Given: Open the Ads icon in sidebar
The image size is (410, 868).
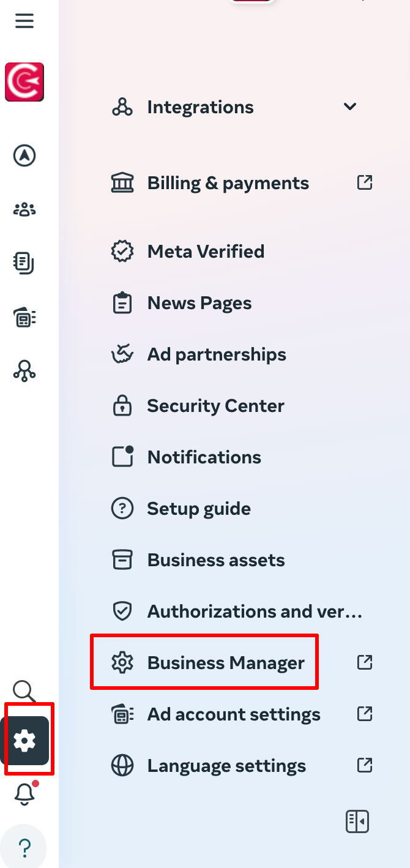Looking at the screenshot, I should [x=24, y=317].
